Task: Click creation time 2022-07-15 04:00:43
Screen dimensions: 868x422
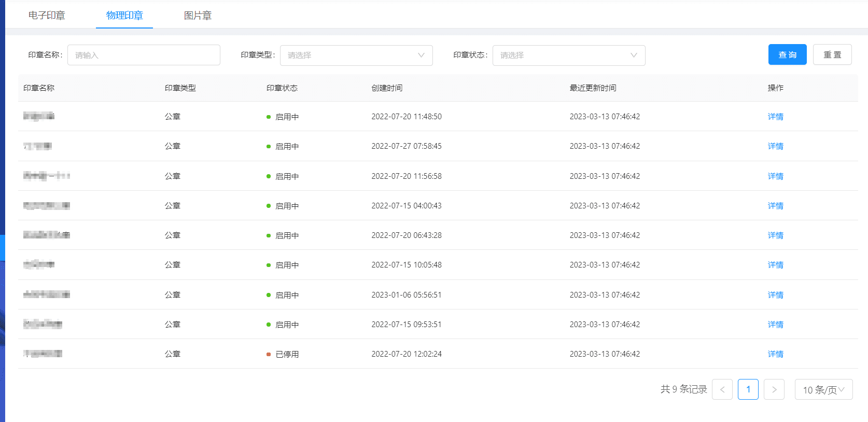Action: click(x=407, y=206)
